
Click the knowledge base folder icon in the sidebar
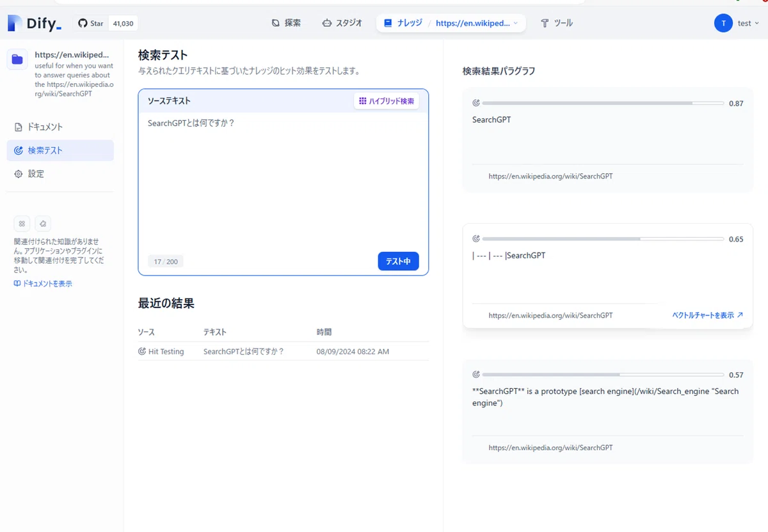(x=17, y=59)
